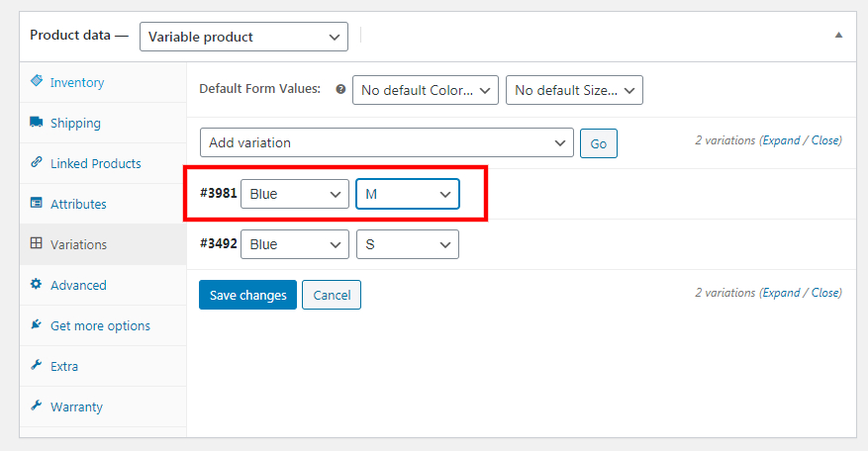
Task: Open the Advanced tab
Action: point(103,285)
